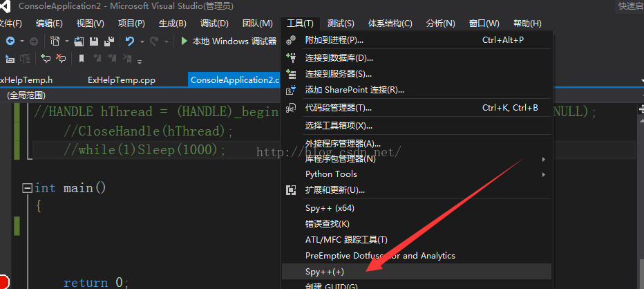This screenshot has height=289, width=644.
Task: Open the 调试(D) menu
Action: (x=214, y=24)
